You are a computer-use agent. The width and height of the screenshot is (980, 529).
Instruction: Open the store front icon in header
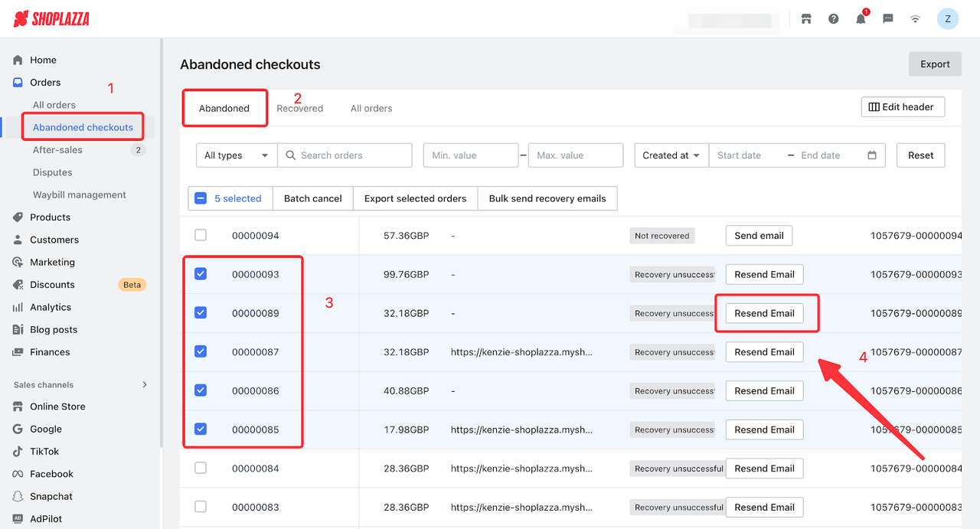coord(806,19)
